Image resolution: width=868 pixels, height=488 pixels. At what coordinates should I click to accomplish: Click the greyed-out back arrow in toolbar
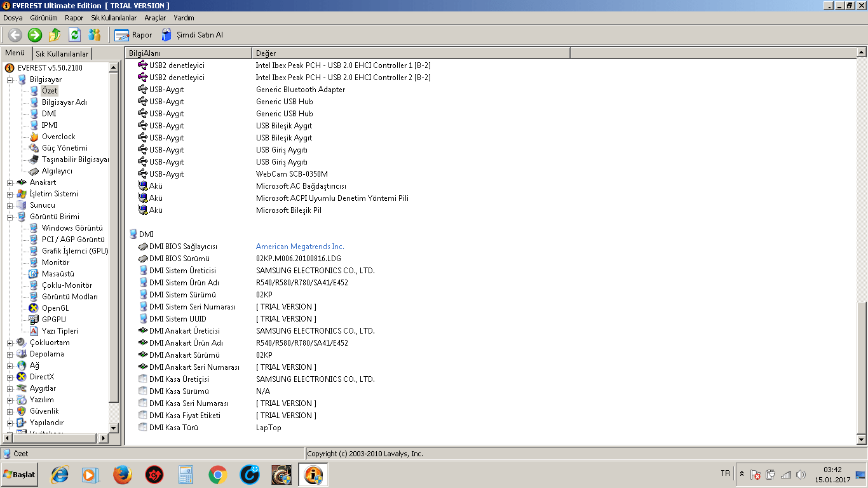coord(15,35)
